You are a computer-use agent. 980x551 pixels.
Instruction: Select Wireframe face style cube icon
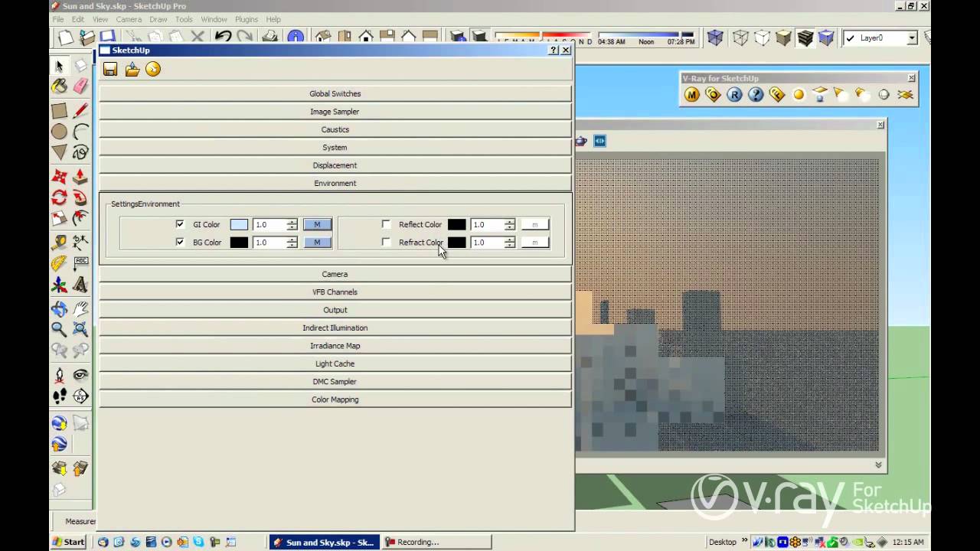tap(740, 37)
